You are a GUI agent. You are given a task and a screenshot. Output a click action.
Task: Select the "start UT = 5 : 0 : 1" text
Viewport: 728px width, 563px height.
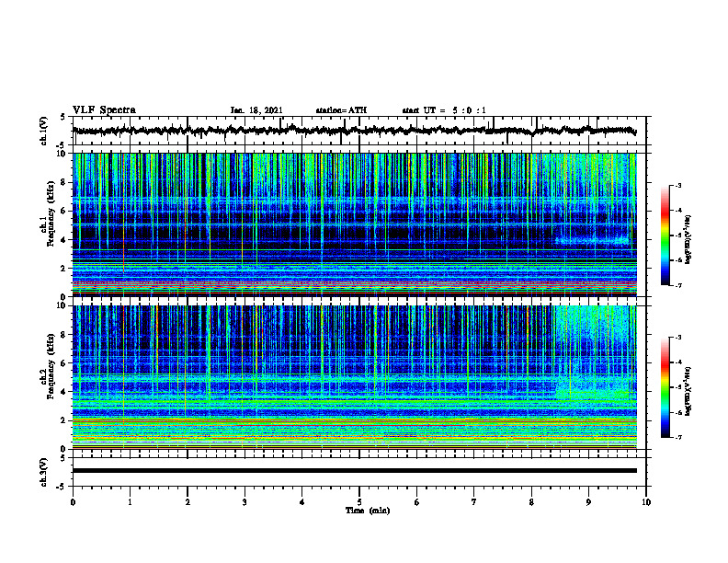[444, 110]
